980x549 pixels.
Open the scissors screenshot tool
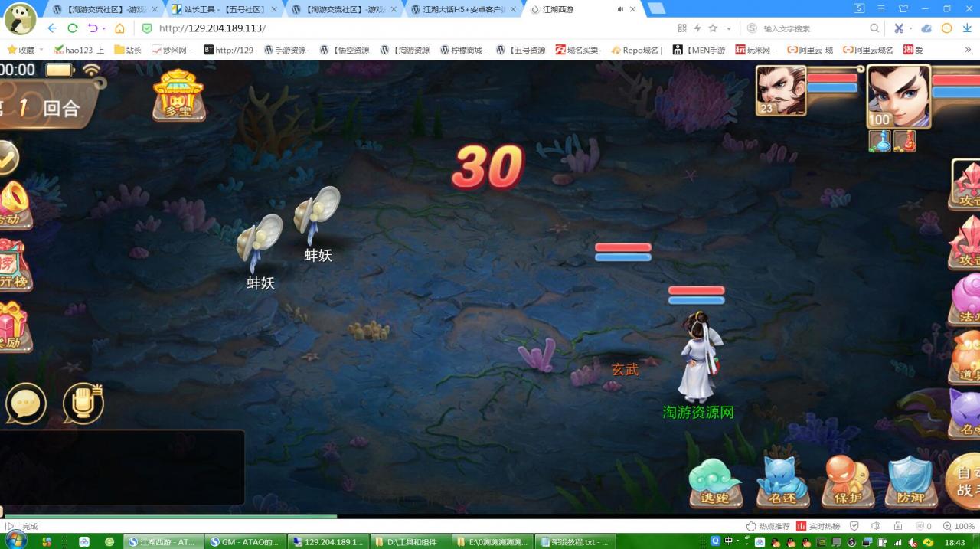(x=899, y=28)
